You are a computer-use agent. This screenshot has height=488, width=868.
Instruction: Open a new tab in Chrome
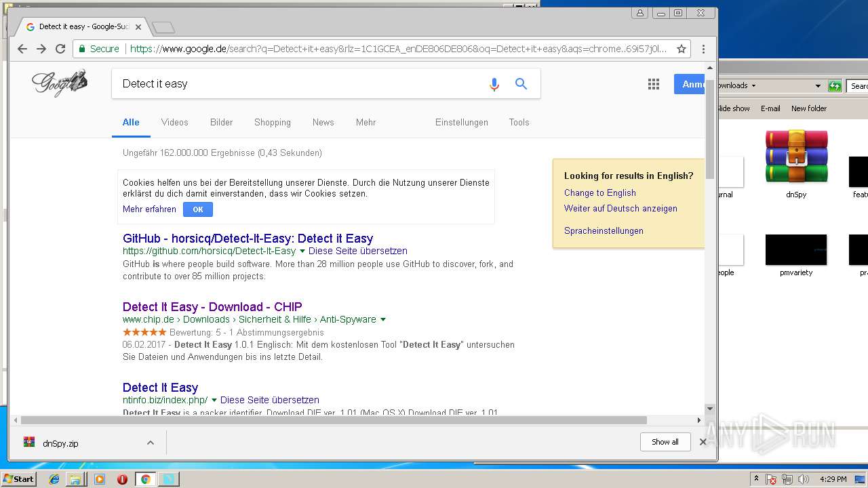(x=163, y=28)
